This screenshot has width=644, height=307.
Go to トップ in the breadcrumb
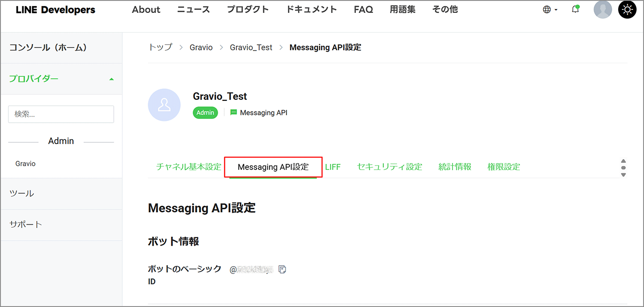point(160,47)
